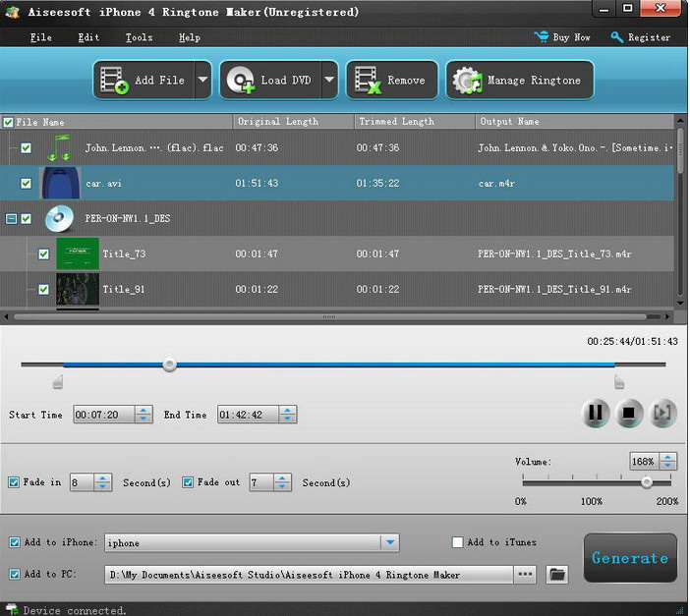Toggle the Add to iPhone checkbox
This screenshot has width=690, height=616.
tap(15, 542)
